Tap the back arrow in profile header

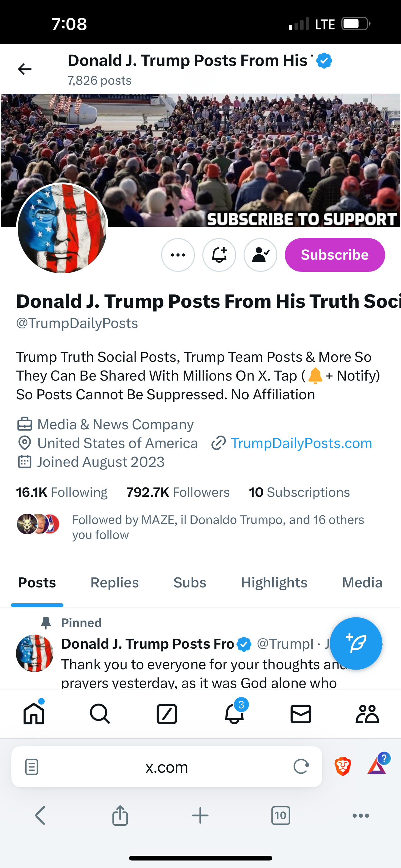[25, 69]
